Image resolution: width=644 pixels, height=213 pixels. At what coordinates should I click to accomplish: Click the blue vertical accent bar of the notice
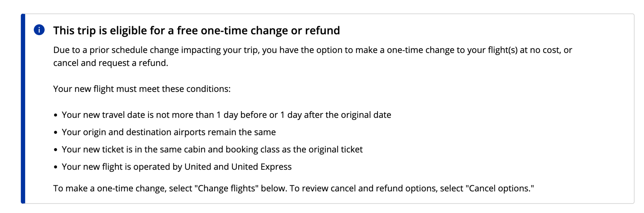[x=23, y=108]
